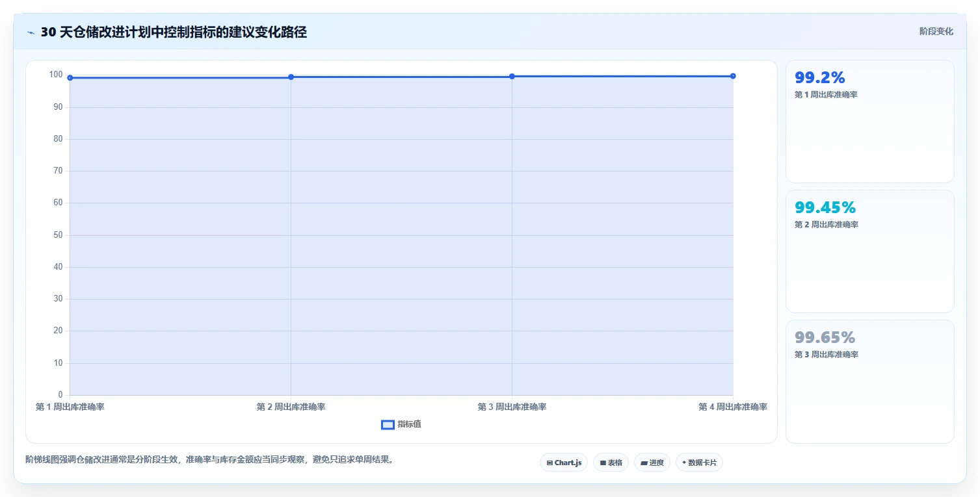The image size is (980, 497).
Task: Click the 第 2 周 data point on line
Action: [x=291, y=77]
